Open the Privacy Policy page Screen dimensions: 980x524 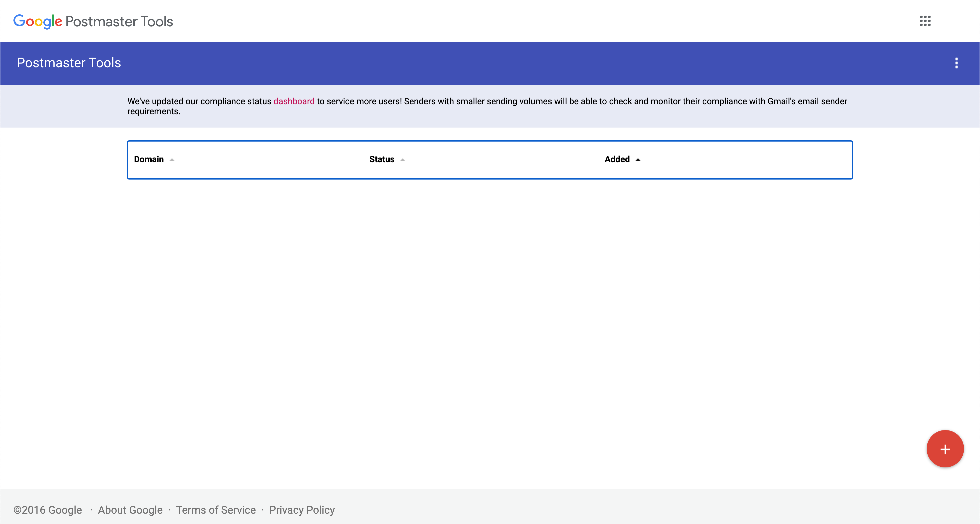(302, 510)
